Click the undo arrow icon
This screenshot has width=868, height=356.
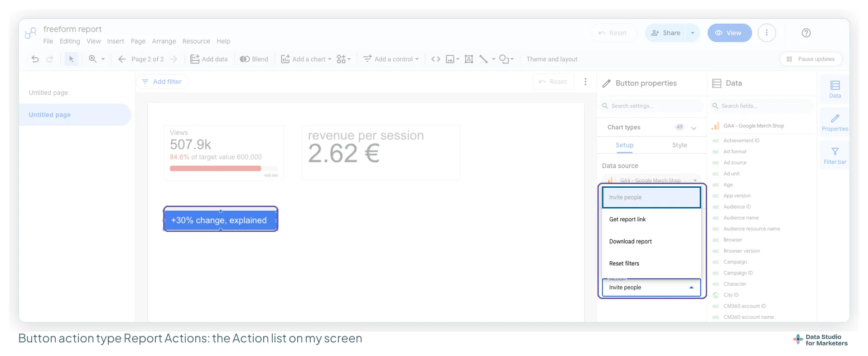pos(35,59)
